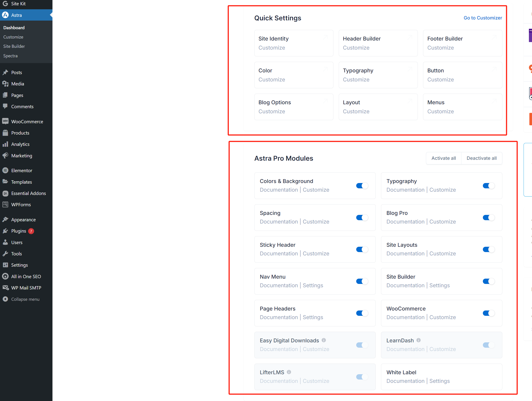Image resolution: width=532 pixels, height=401 pixels.
Task: Click the Appearance paintbrush icon
Action: [x=5, y=220]
